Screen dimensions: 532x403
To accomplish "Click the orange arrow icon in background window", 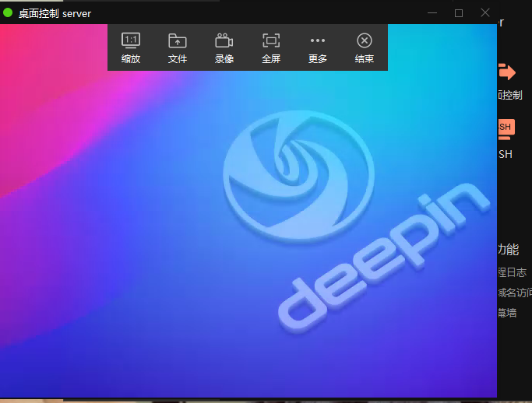I will (x=507, y=72).
